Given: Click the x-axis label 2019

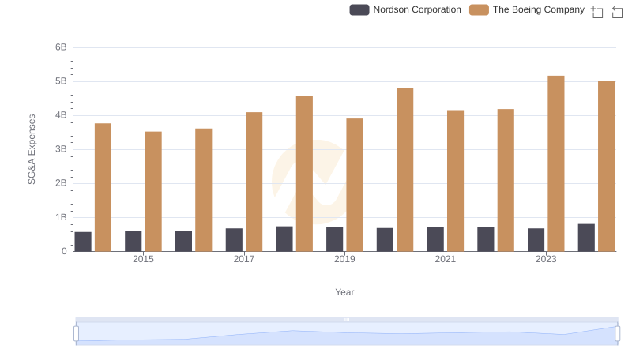Looking at the screenshot, I should tap(344, 259).
